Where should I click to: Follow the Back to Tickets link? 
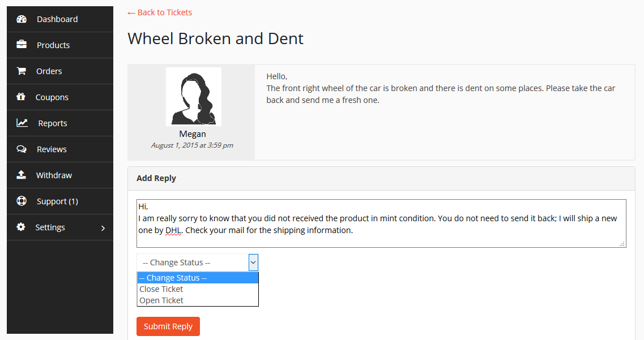160,12
